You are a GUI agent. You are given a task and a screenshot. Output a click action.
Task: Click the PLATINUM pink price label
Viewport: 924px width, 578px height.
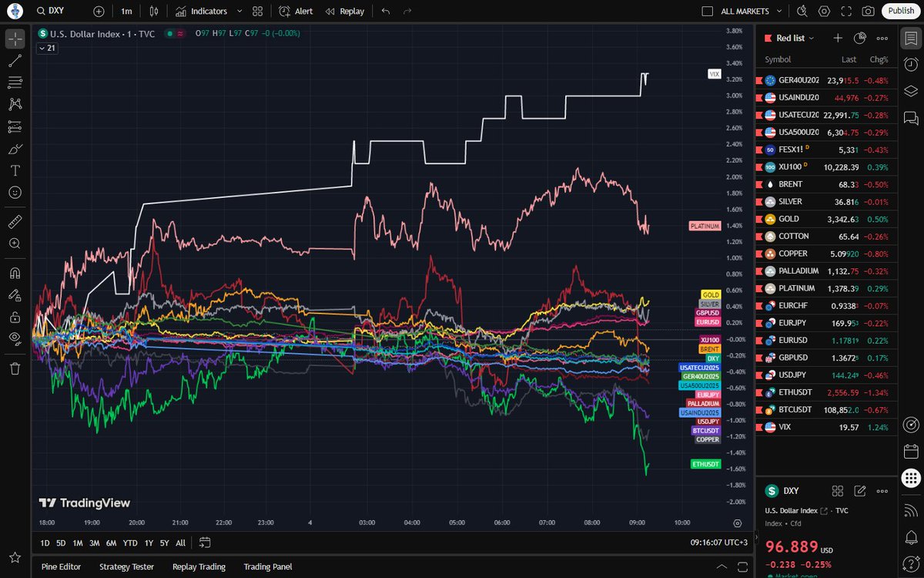[705, 227]
